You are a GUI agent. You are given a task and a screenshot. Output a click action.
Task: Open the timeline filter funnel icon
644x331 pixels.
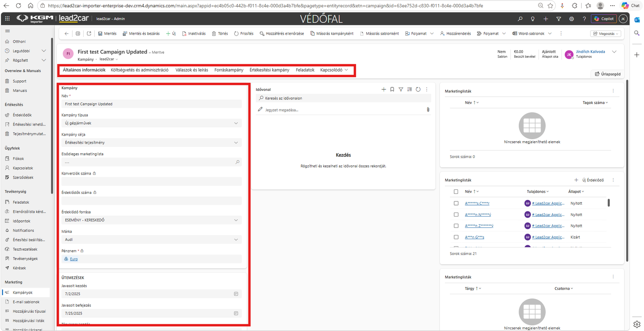(x=401, y=89)
